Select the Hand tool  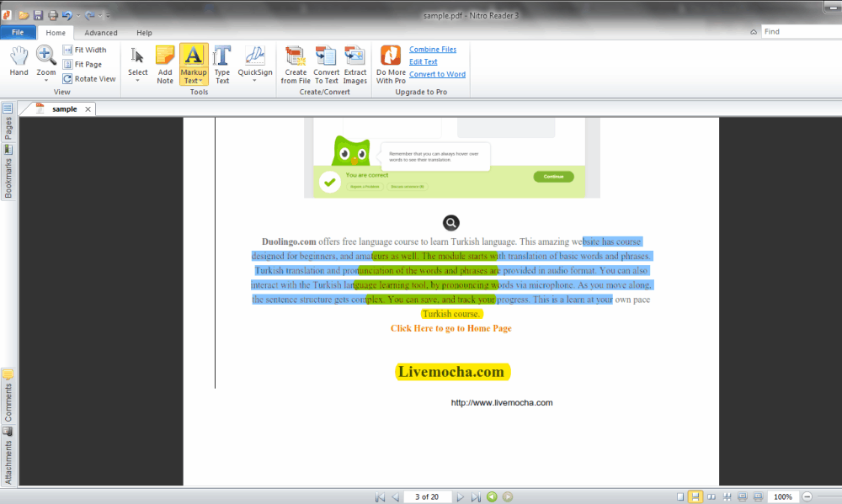click(19, 61)
